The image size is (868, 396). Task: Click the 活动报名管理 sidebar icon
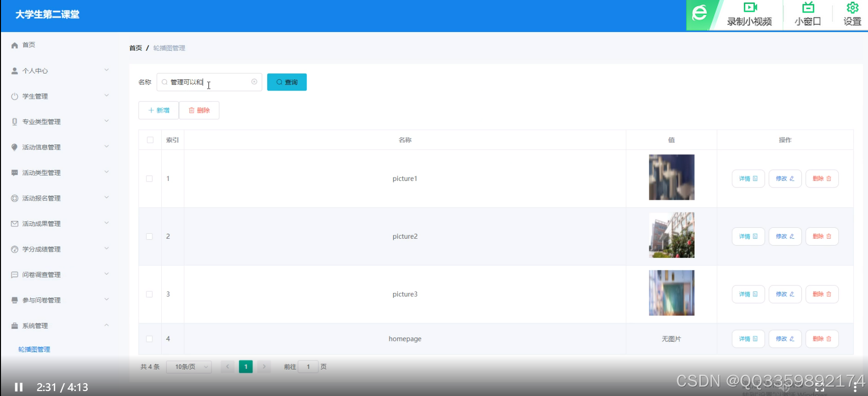[14, 198]
